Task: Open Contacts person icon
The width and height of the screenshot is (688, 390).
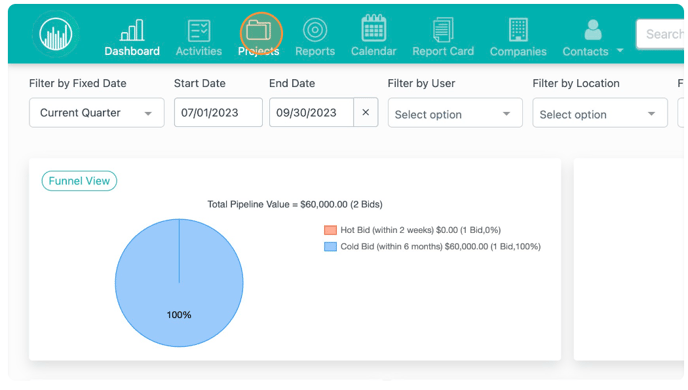Action: 593,30
